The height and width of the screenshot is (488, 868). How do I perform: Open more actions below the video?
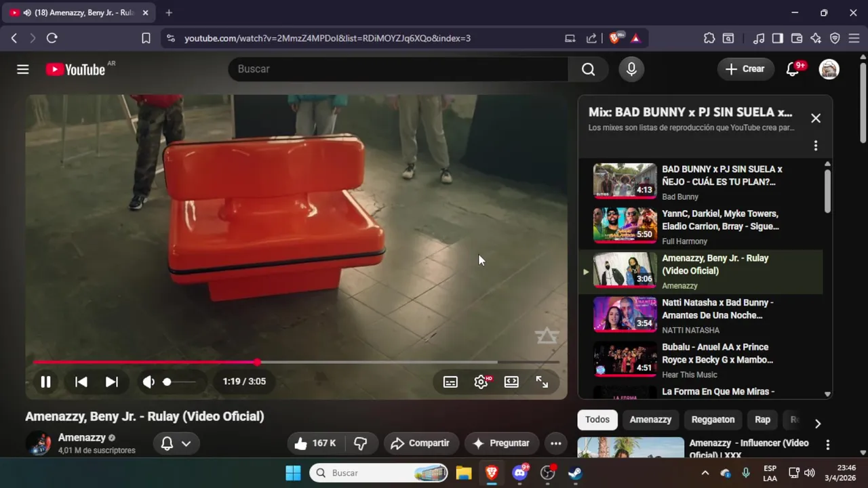click(x=555, y=443)
